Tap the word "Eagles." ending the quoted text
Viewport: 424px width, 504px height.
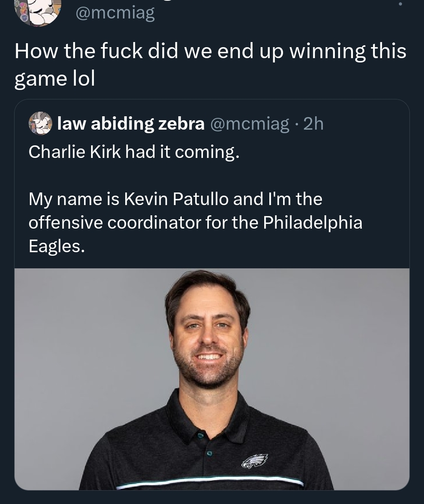[57, 246]
